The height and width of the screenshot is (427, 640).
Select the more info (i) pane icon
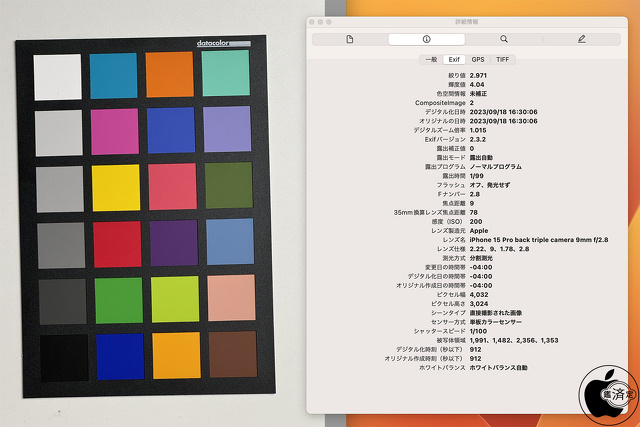(427, 39)
